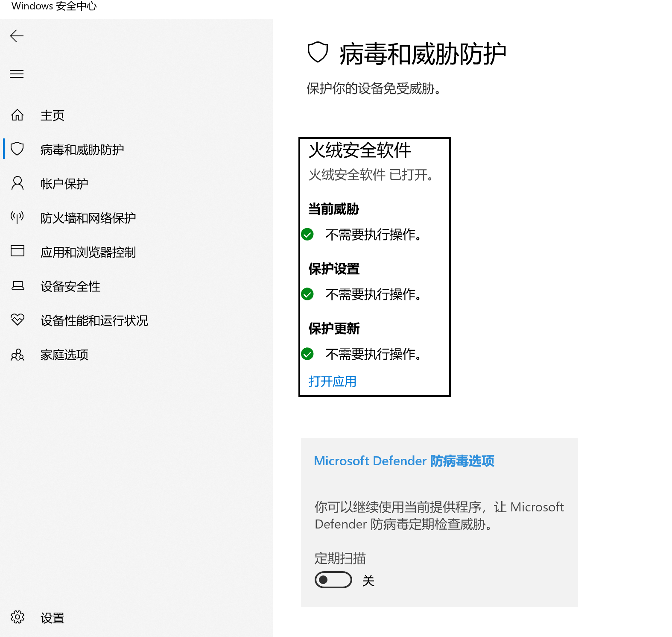The image size is (672, 637).
Task: Click the 定期扫描 label
Action: tap(340, 558)
